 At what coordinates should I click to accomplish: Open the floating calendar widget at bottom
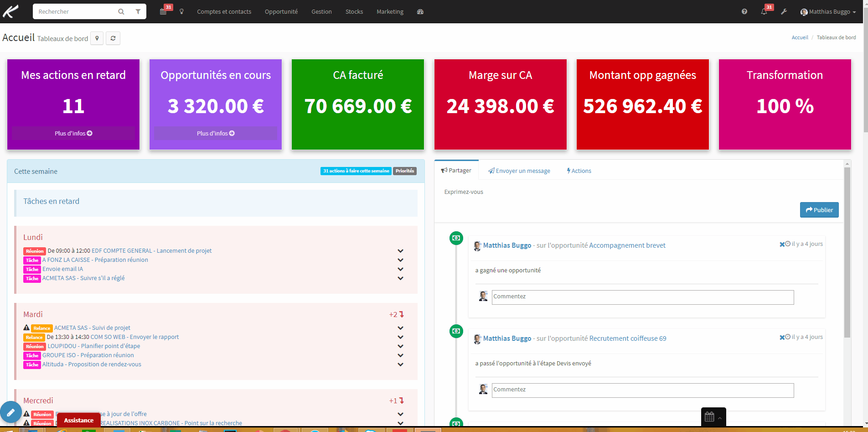click(713, 416)
